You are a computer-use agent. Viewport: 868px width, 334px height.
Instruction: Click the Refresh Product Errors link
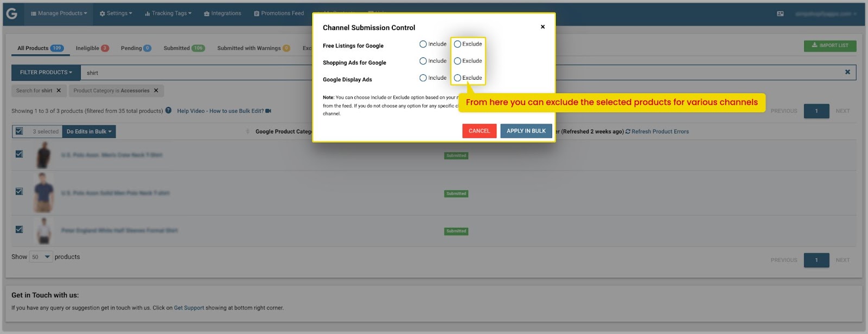[x=657, y=132]
